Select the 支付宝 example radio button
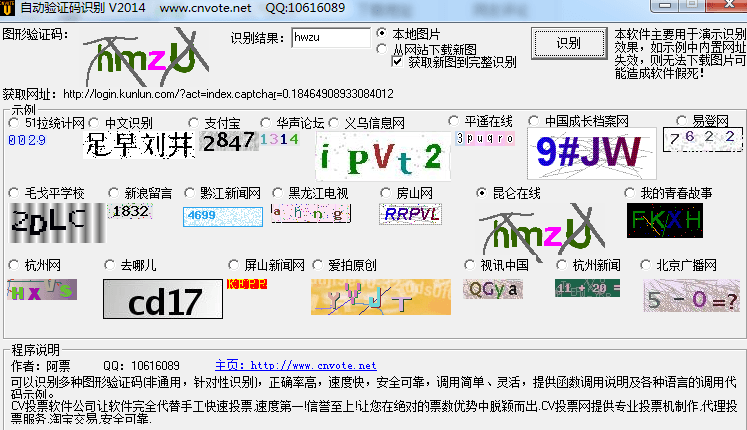The height and width of the screenshot is (430, 747). click(x=194, y=123)
